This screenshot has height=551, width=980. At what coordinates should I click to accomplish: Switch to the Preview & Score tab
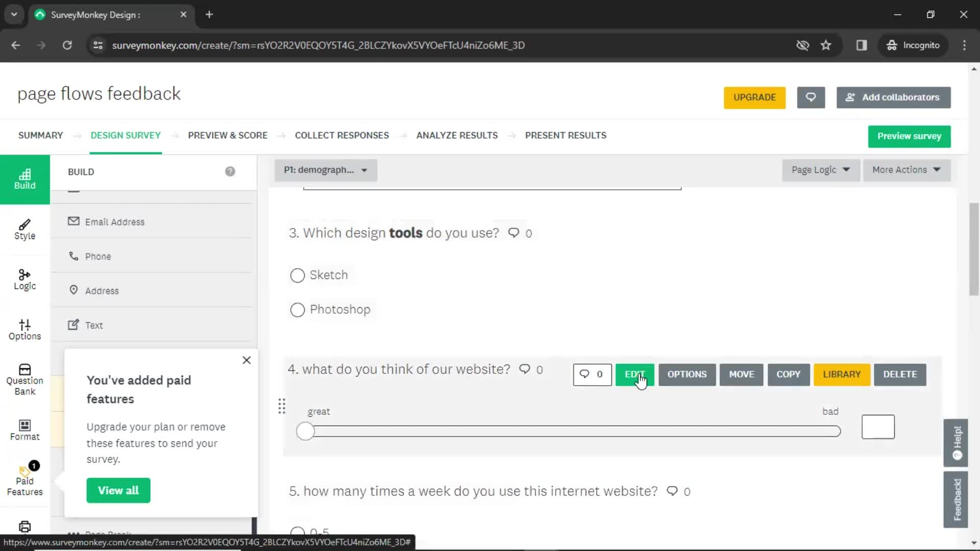pyautogui.click(x=228, y=135)
